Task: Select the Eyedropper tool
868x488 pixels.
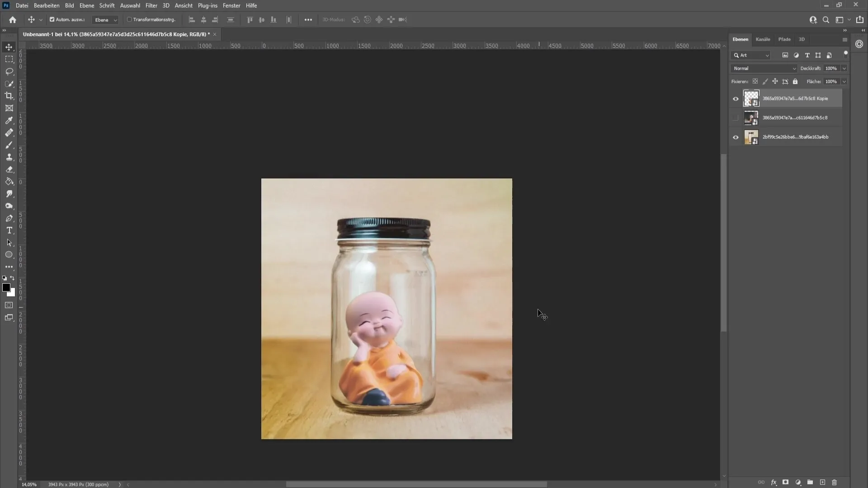Action: tap(9, 120)
